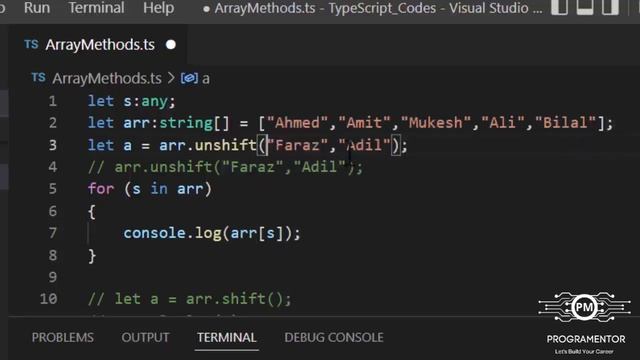The width and height of the screenshot is (640, 360).
Task: Click the "Ahmed" string on line 2
Action: tap(298, 123)
